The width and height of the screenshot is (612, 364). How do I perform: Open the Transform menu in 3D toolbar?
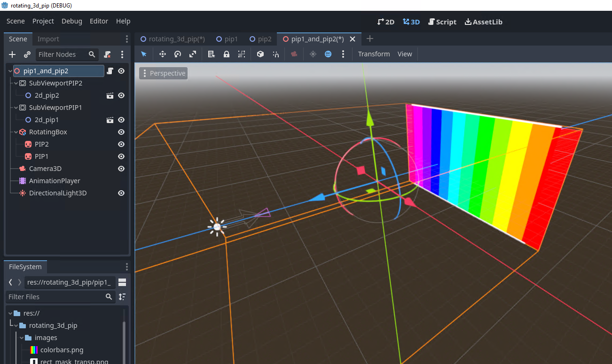click(374, 54)
